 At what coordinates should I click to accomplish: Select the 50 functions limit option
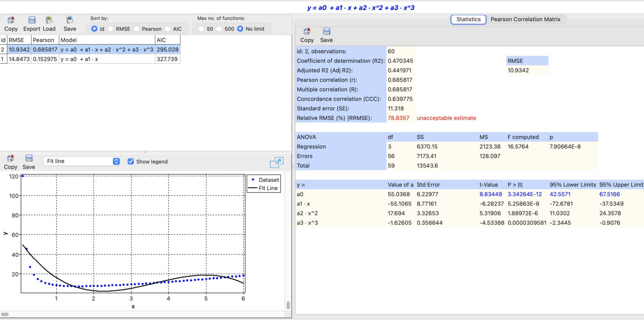(x=201, y=29)
